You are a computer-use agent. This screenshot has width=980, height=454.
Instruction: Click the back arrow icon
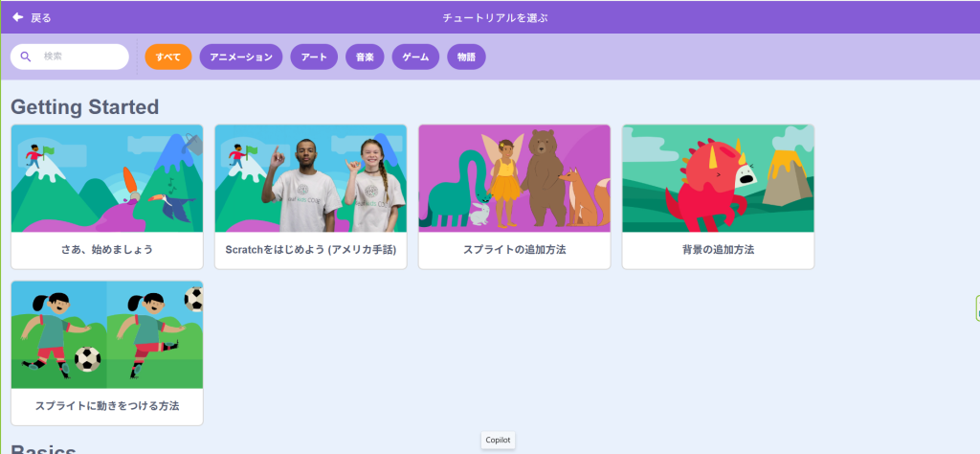17,17
